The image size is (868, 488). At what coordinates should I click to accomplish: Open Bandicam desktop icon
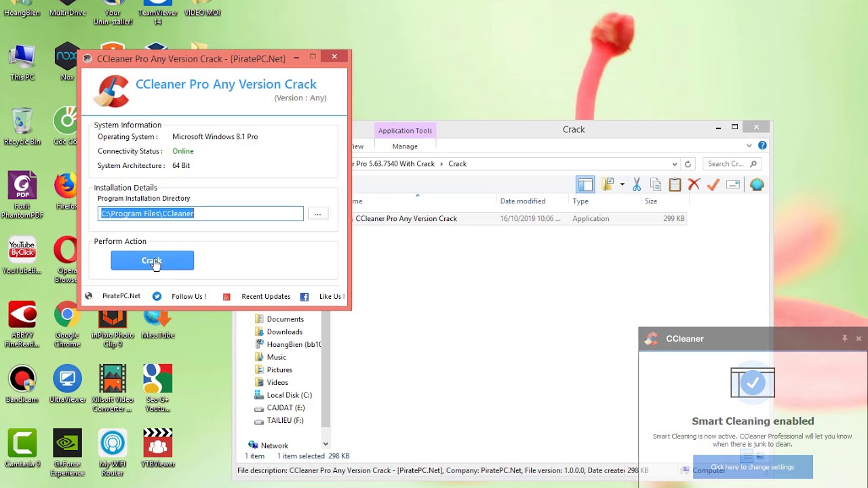click(22, 384)
